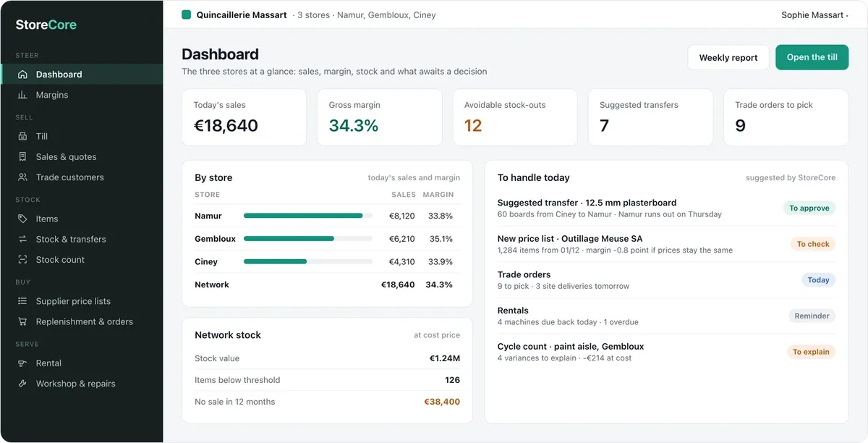Click the Supplier price lists icon

[x=22, y=301]
